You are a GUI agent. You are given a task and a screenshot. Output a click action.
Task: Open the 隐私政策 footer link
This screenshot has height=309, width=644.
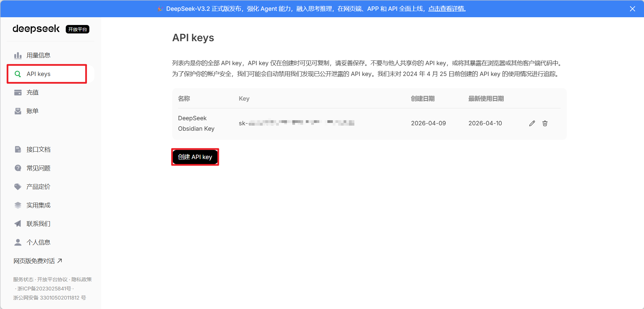[x=82, y=279]
